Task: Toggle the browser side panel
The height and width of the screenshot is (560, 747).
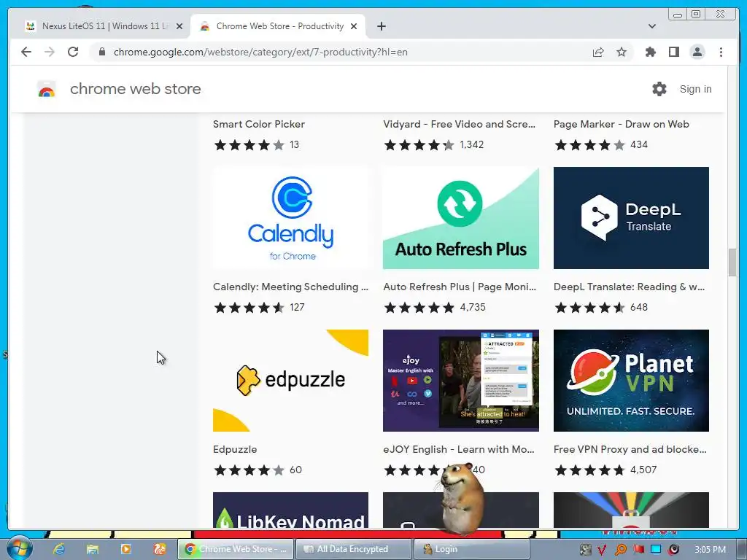Action: [x=673, y=52]
